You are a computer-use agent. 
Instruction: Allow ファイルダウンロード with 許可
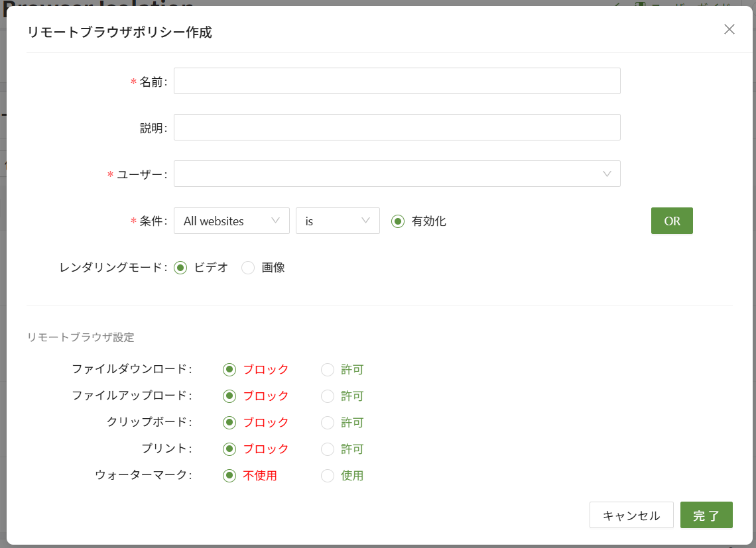pos(328,370)
